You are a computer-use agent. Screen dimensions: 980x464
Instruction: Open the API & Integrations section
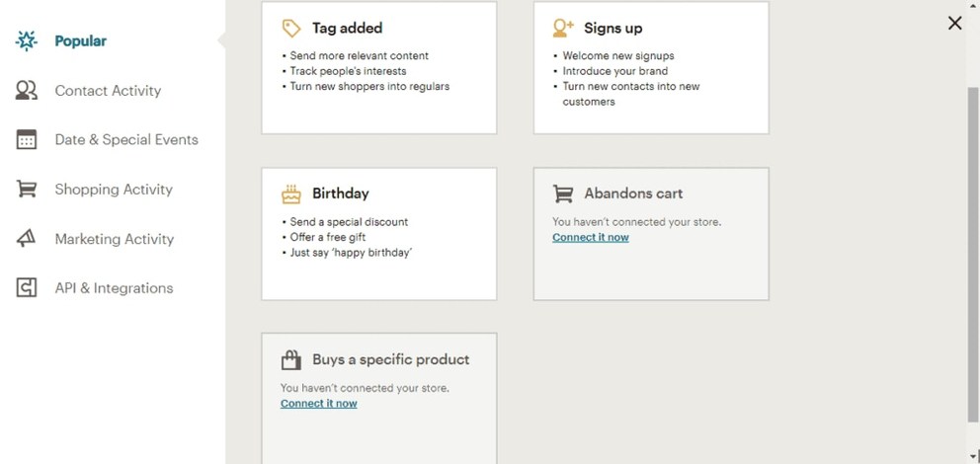pyautogui.click(x=114, y=288)
